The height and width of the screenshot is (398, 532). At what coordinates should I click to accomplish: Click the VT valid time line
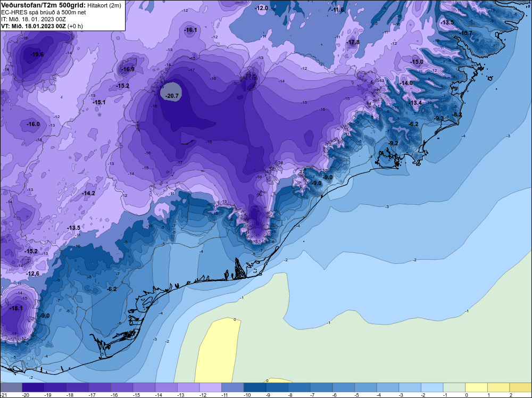(41, 26)
